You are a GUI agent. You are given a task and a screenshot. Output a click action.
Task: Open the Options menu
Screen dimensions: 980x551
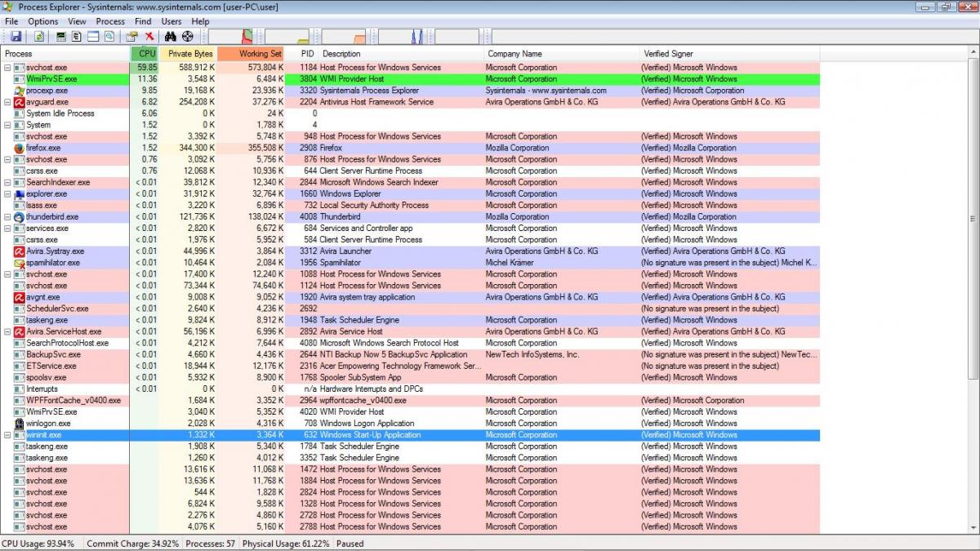(43, 21)
